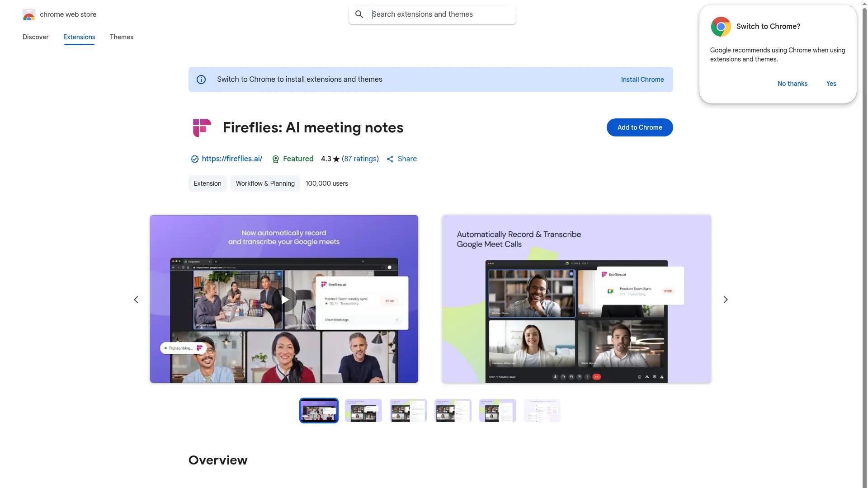Click the verified publisher badge icon
The image size is (868, 488).
[194, 159]
